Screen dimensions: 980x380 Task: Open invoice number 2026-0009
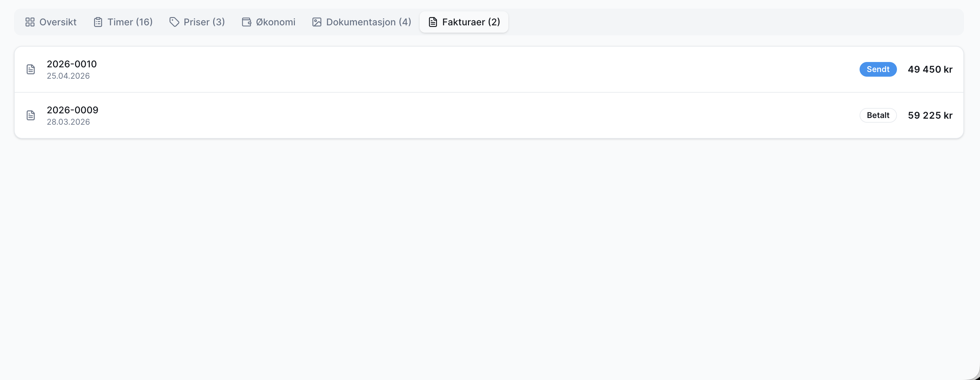click(489, 116)
